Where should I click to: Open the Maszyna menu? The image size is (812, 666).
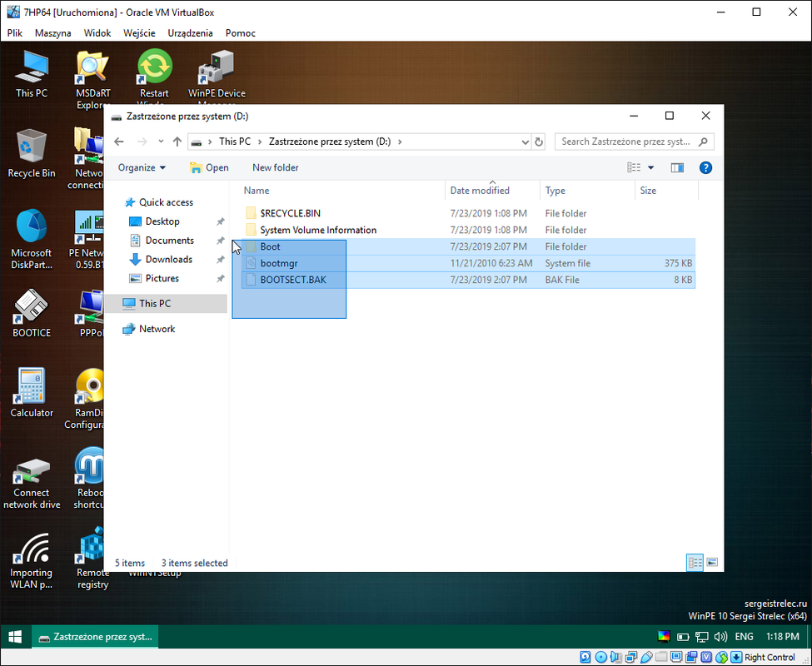(52, 32)
